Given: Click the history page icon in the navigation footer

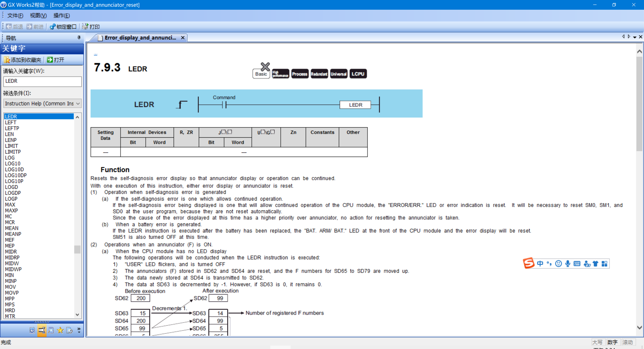Looking at the screenshot, I should (x=69, y=330).
